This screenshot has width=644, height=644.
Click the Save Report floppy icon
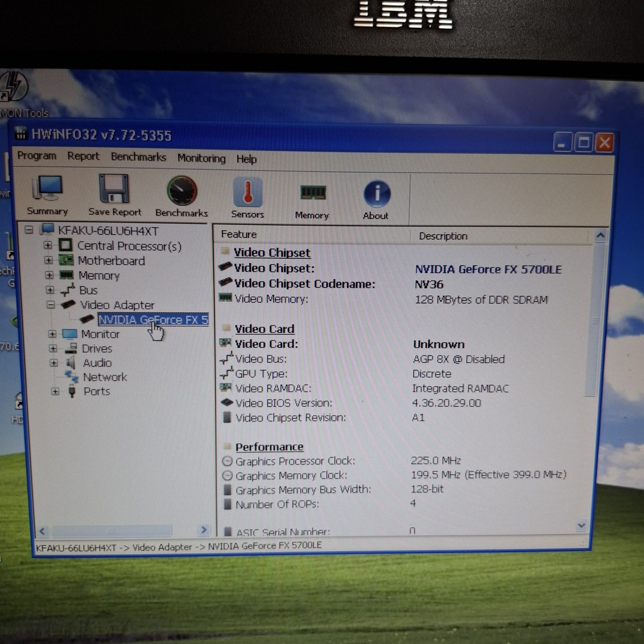point(114,188)
